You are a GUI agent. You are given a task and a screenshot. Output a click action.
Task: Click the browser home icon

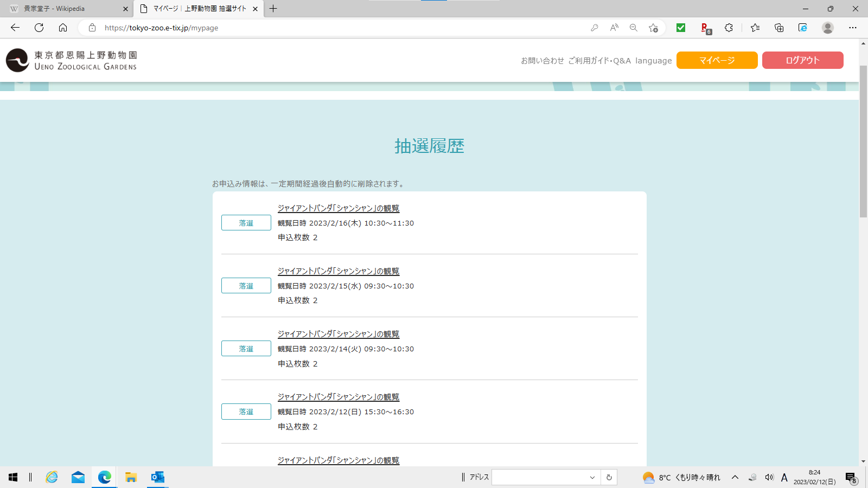[x=63, y=28]
